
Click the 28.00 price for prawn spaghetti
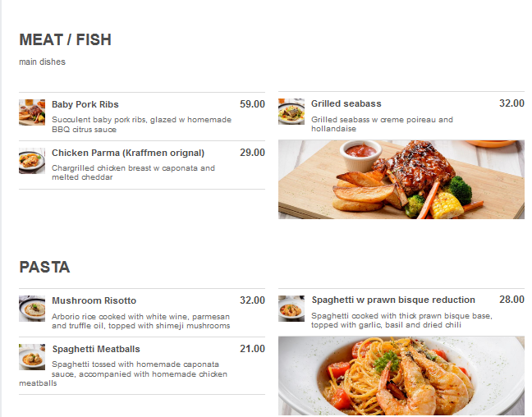point(511,300)
